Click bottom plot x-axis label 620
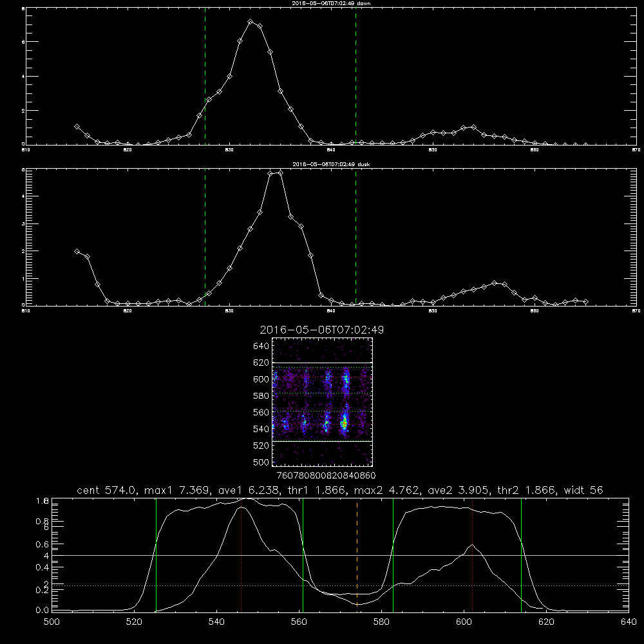 [x=546, y=622]
